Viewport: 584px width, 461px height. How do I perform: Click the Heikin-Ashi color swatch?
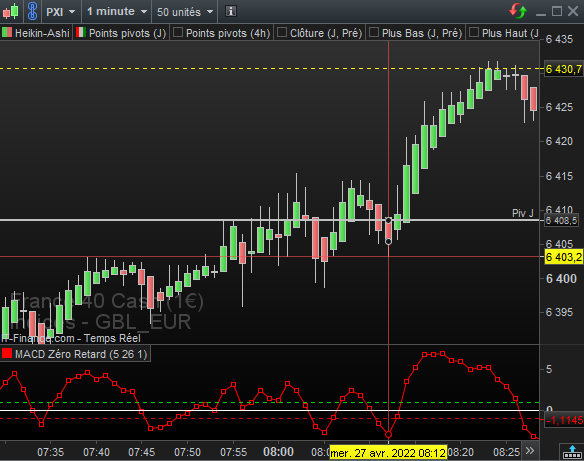(x=7, y=32)
